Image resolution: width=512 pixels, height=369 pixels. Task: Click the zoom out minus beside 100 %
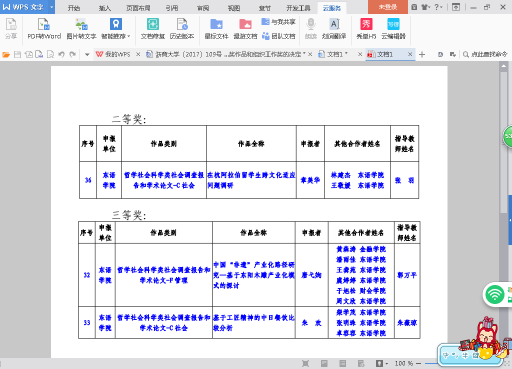[418, 363]
